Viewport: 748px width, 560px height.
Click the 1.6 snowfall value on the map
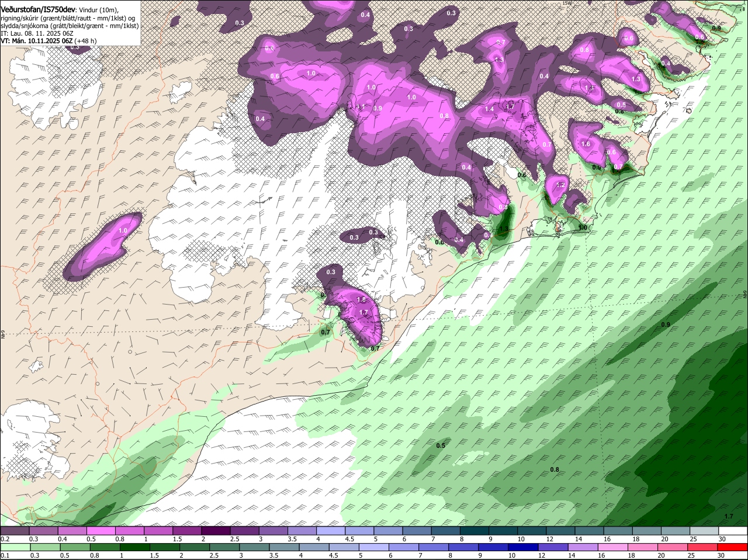click(586, 144)
